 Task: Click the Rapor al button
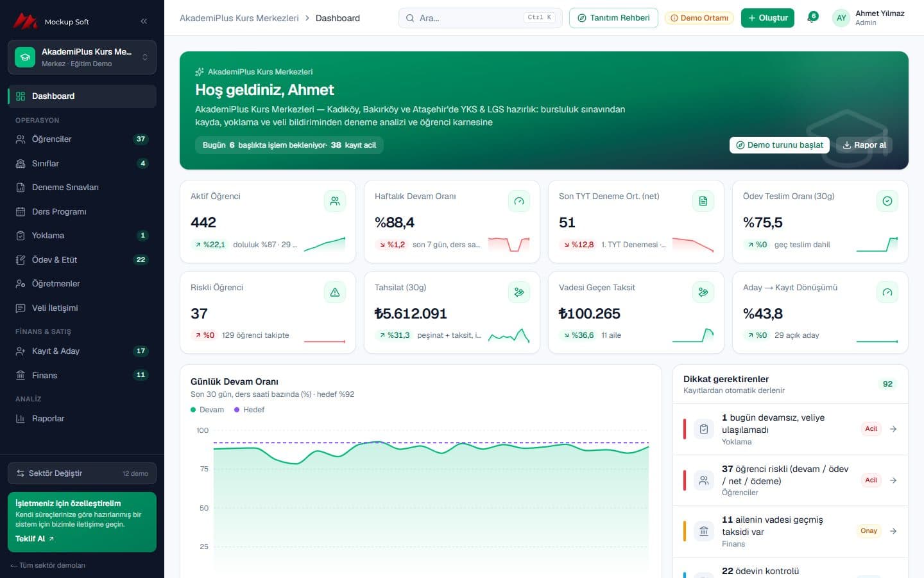click(x=864, y=145)
